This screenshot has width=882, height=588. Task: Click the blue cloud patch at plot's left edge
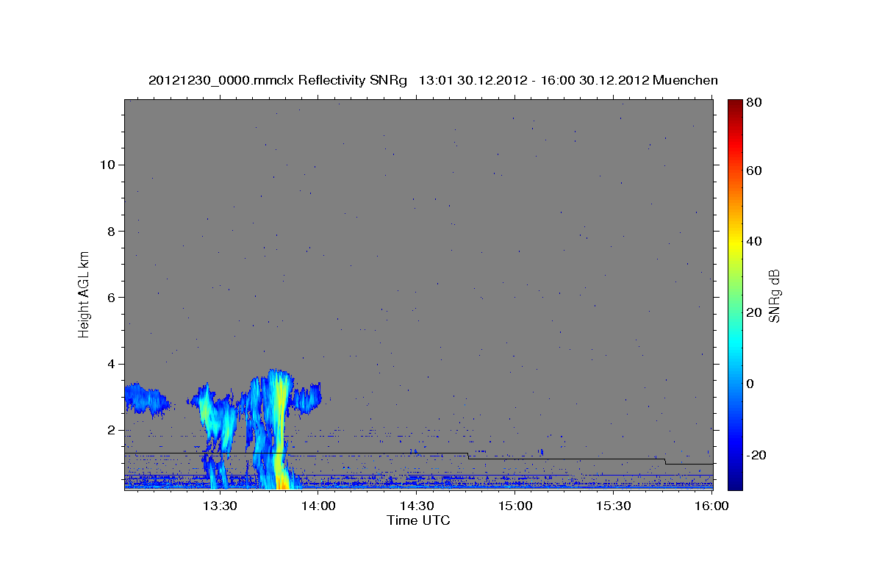[x=146, y=399]
